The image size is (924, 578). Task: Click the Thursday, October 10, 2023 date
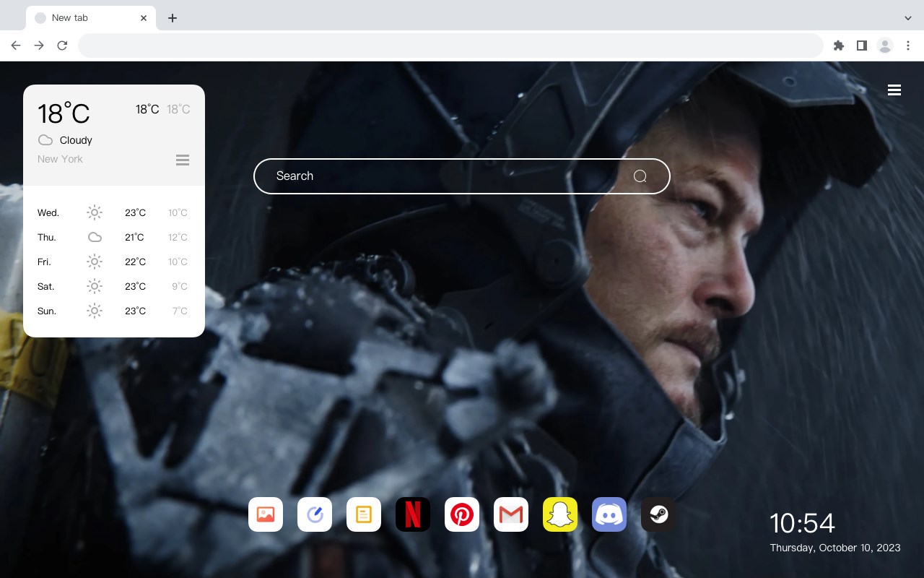click(835, 548)
